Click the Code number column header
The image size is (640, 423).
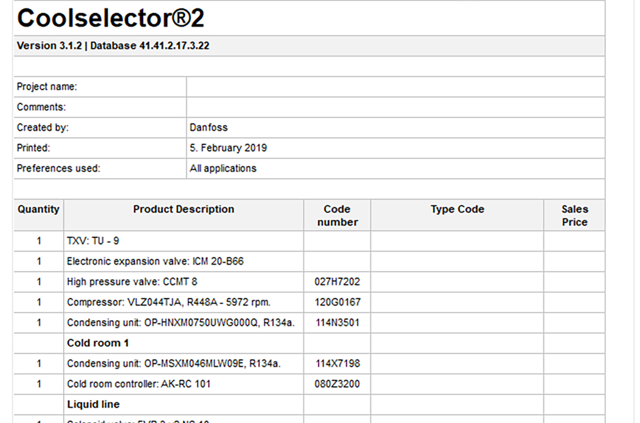coord(337,215)
